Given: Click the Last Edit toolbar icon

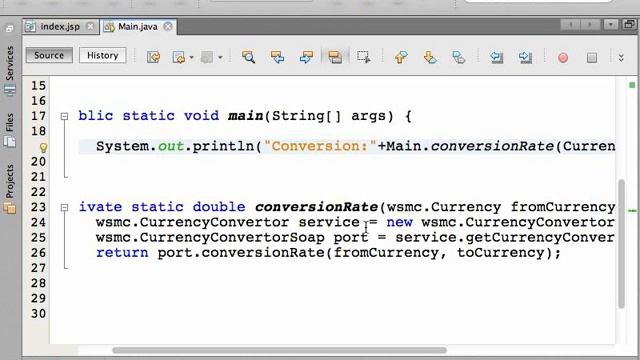Looking at the screenshot, I should pos(153,57).
